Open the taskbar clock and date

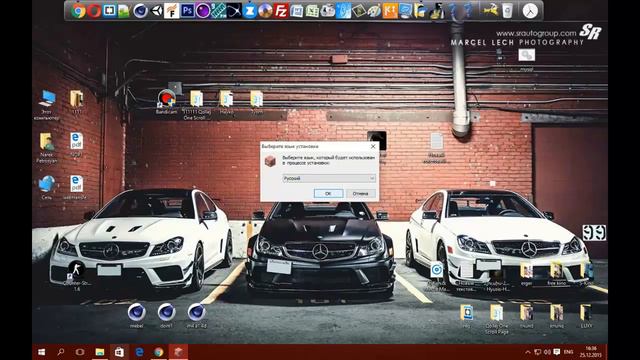tap(591, 352)
